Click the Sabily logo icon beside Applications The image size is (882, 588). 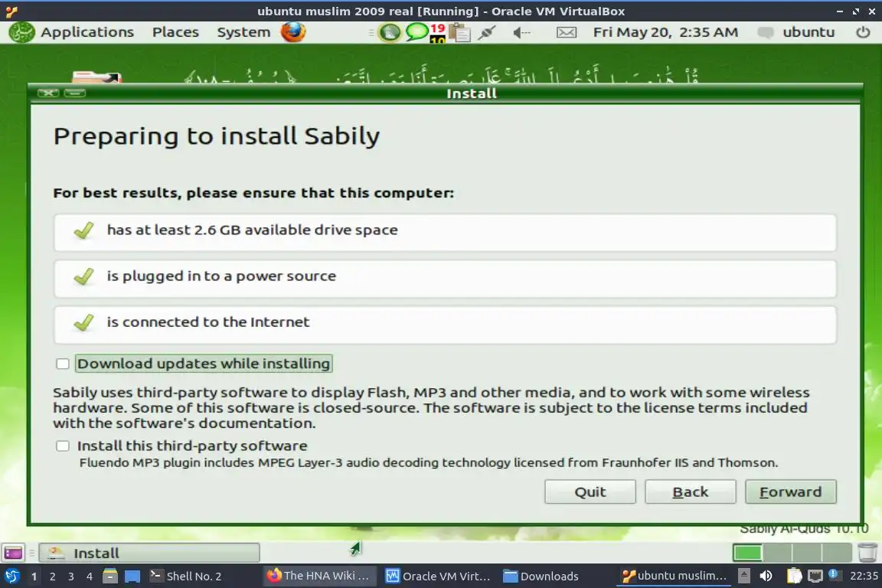click(22, 32)
